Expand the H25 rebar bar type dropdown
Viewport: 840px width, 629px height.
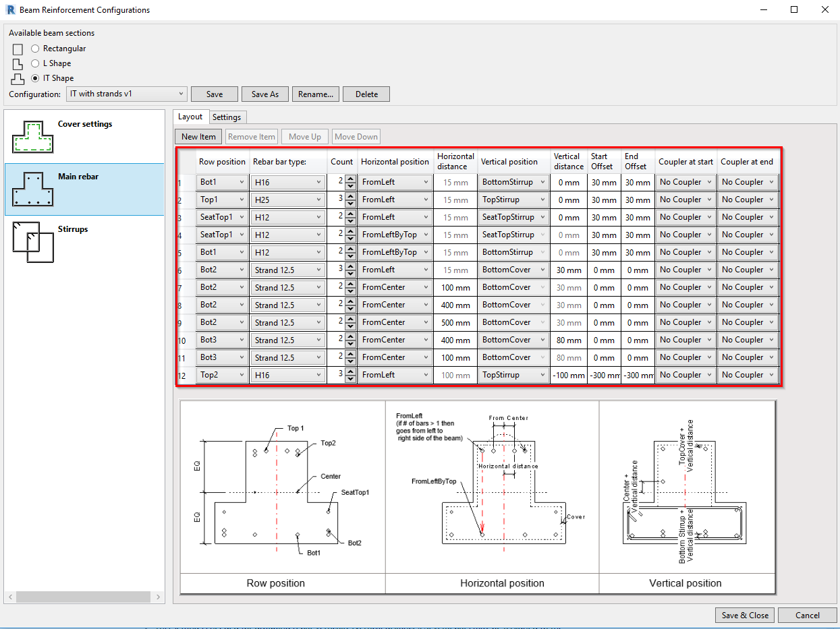click(288, 200)
